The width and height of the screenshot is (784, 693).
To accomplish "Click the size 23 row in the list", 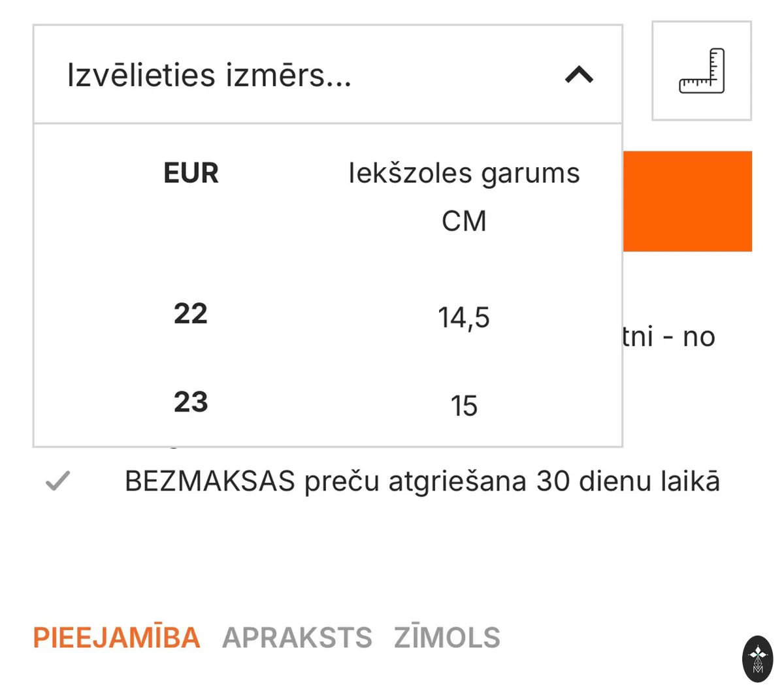I will pos(327,403).
